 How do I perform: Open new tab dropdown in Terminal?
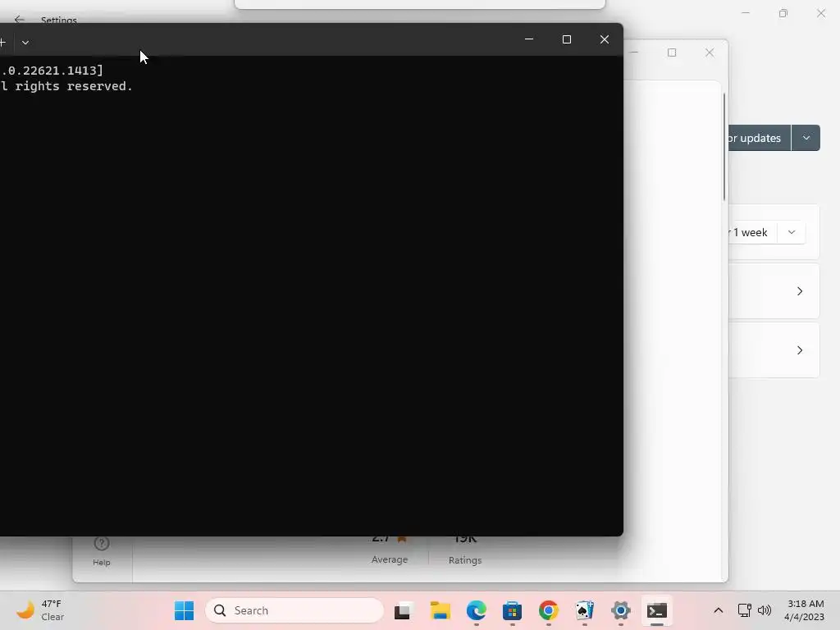pos(25,43)
